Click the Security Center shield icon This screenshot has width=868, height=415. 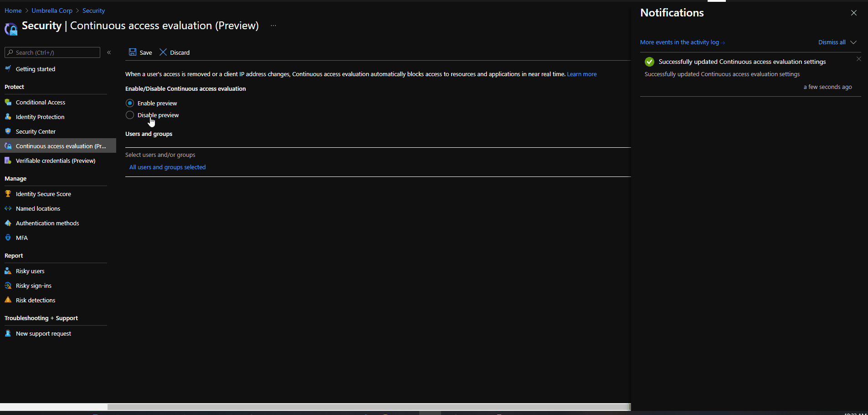point(8,131)
